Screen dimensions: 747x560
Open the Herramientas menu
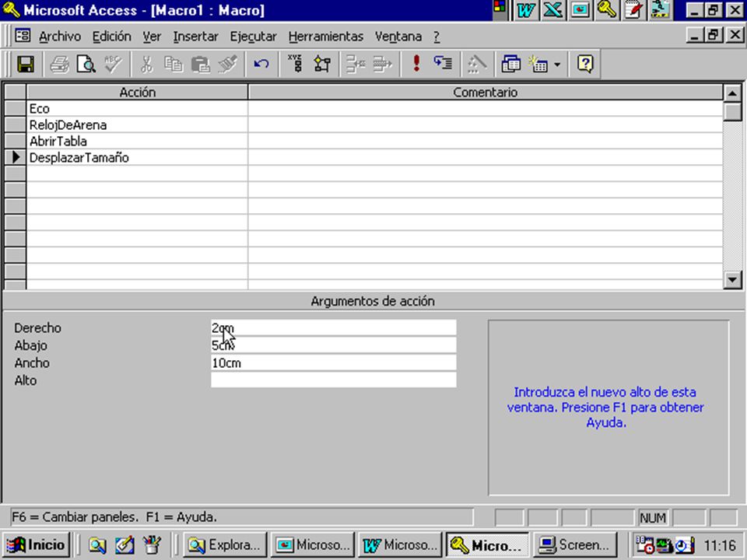pos(325,37)
